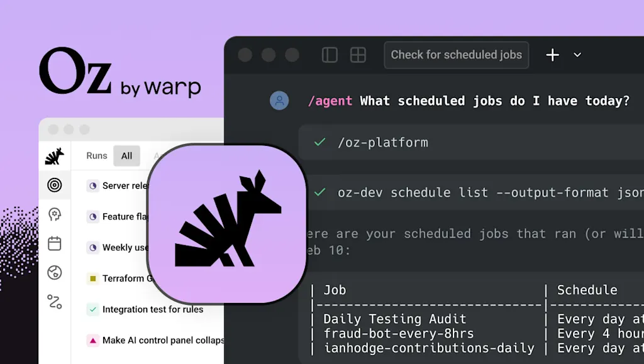Switch to the All tab

126,155
